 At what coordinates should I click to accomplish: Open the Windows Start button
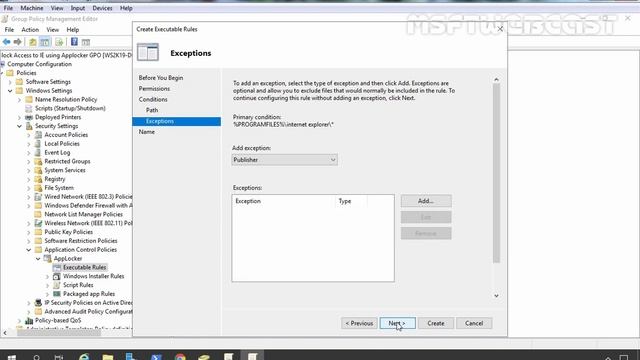click(x=12, y=357)
